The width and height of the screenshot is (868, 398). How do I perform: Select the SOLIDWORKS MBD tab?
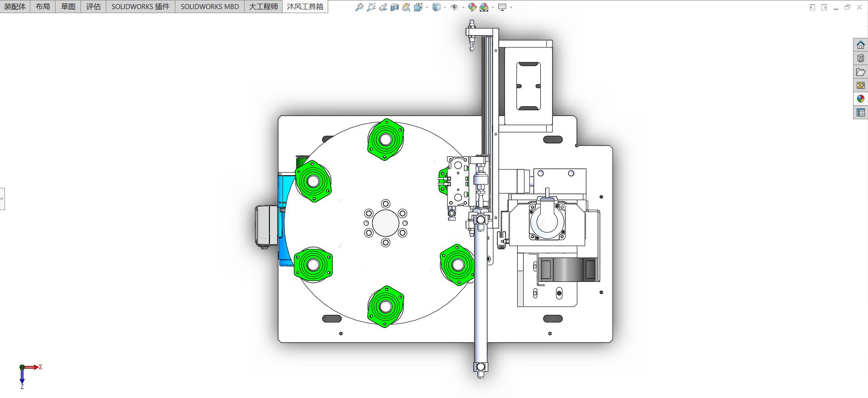pyautogui.click(x=210, y=6)
